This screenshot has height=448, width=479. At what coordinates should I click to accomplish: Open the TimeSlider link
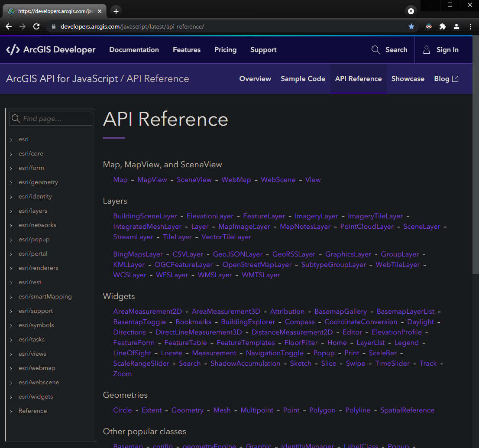pos(392,364)
